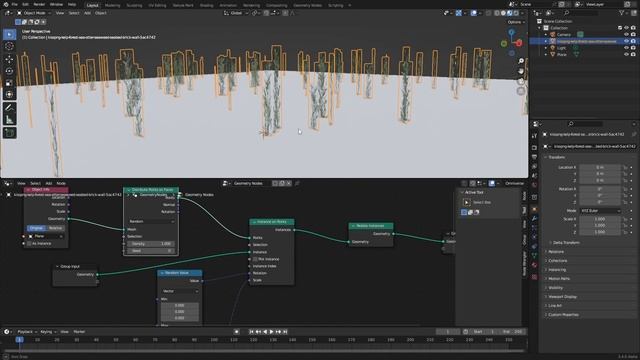Image resolution: width=640 pixels, height=360 pixels.
Task: Expand the Visibility panel
Action: point(555,288)
